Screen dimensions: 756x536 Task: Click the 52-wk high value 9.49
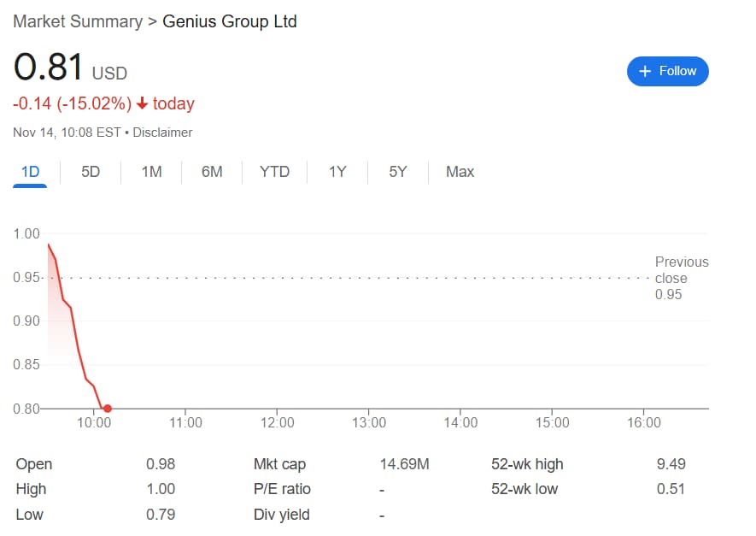(x=671, y=464)
